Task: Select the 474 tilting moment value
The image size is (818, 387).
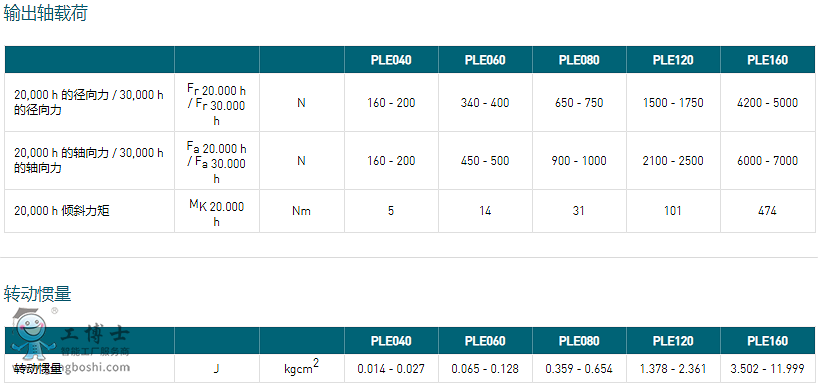Action: [x=767, y=211]
